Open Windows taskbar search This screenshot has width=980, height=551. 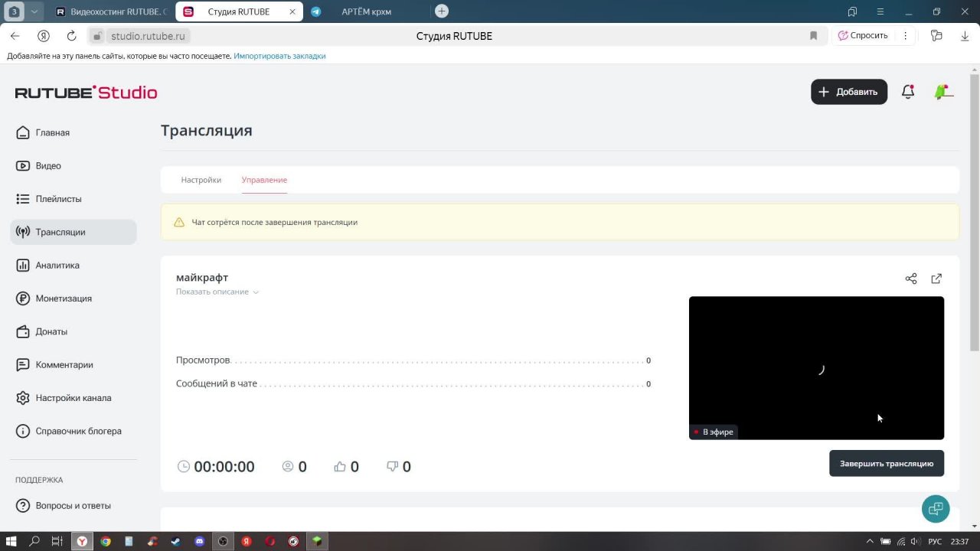[x=34, y=541]
